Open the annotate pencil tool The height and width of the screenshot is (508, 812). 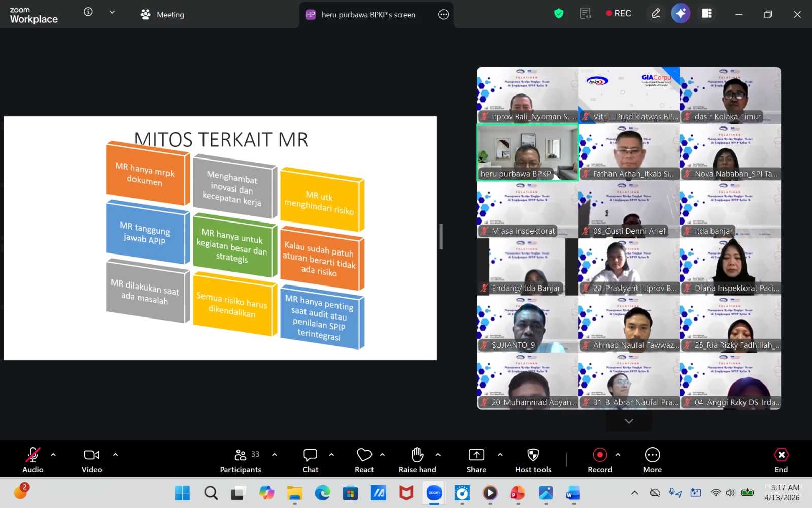pyautogui.click(x=656, y=14)
